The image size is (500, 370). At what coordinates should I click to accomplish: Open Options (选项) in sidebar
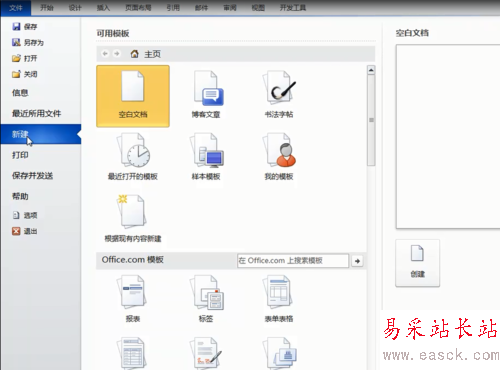point(25,215)
